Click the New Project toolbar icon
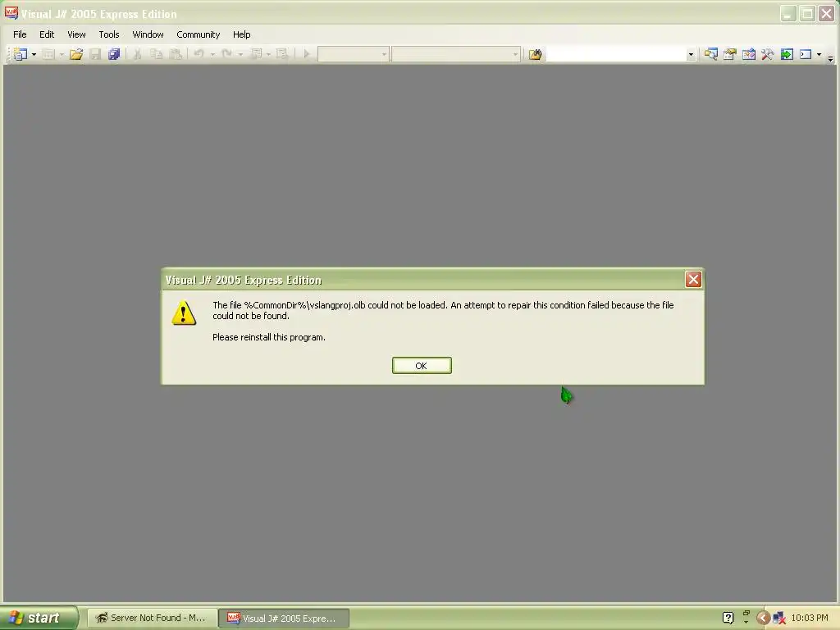Viewport: 840px width, 630px height. pos(20,54)
